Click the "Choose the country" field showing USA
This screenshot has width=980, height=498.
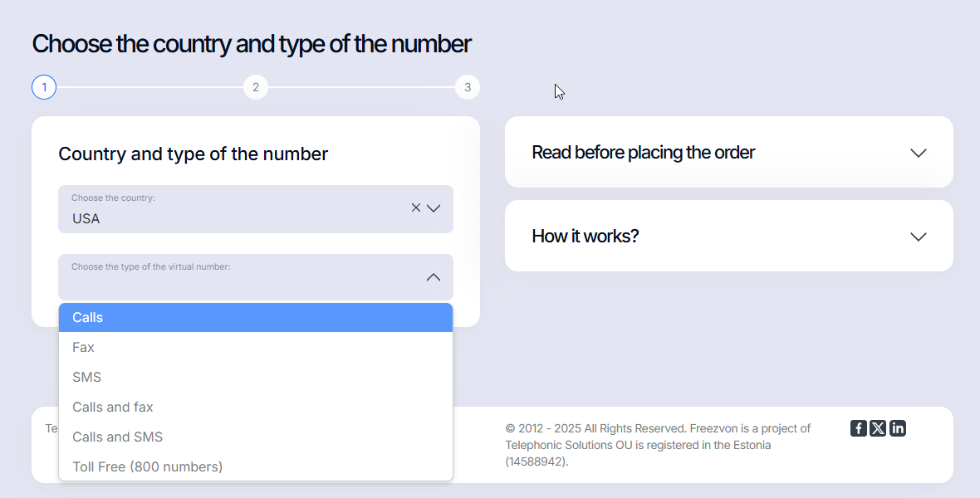click(x=256, y=208)
